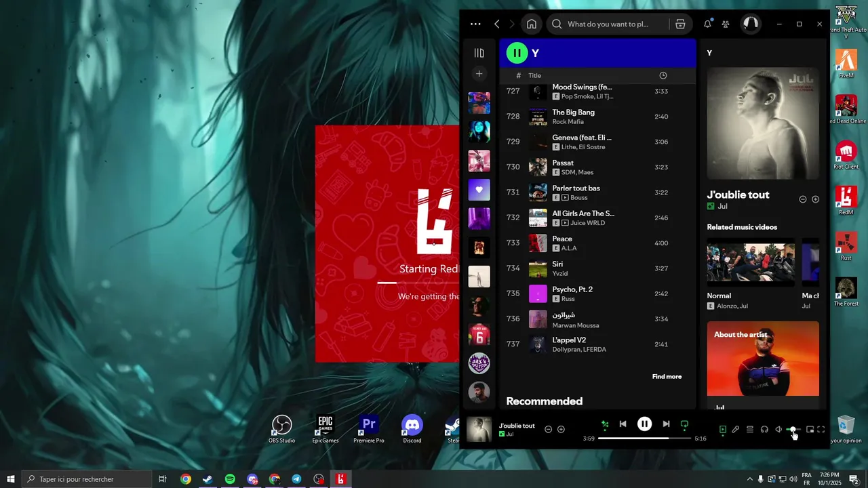Enter Spotify full screen mode
This screenshot has width=868, height=488.
(821, 429)
